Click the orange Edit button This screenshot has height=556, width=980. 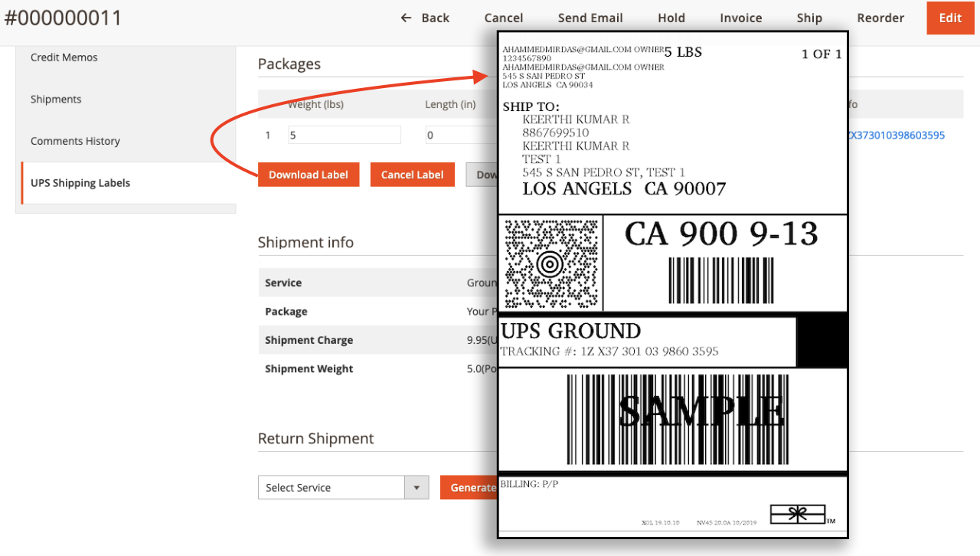coord(950,18)
